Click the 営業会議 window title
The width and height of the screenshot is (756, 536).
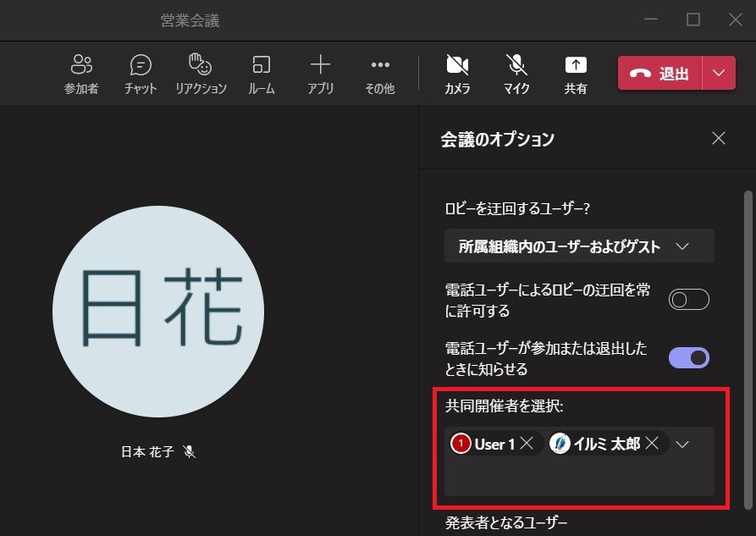pyautogui.click(x=190, y=20)
